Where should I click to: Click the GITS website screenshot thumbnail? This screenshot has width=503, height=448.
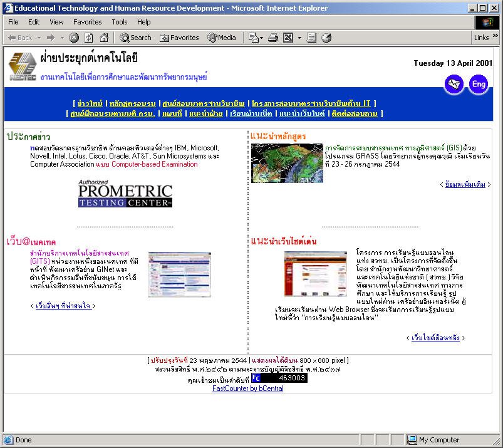coord(175,274)
